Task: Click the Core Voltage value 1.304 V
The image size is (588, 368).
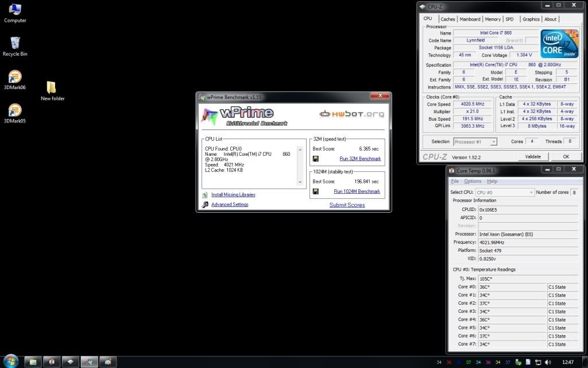Action: tap(524, 55)
